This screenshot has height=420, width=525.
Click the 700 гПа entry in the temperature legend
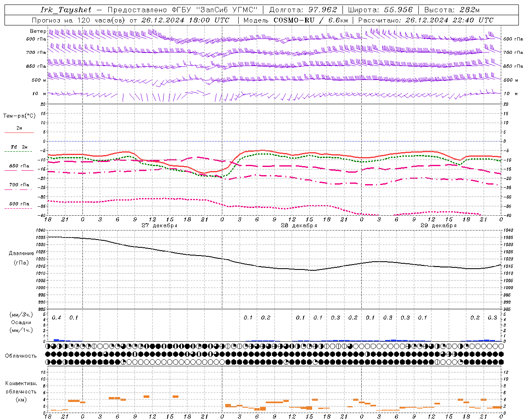tap(19, 185)
